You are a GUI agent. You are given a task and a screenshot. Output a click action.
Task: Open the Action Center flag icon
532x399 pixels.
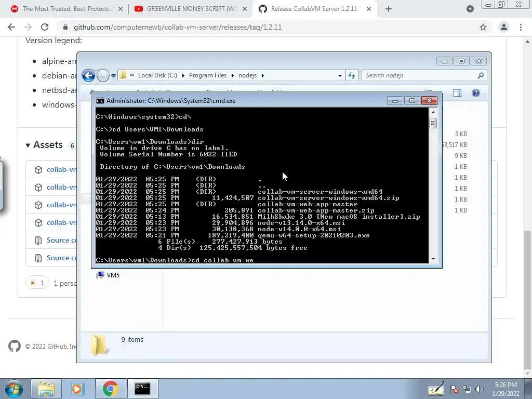454,389
